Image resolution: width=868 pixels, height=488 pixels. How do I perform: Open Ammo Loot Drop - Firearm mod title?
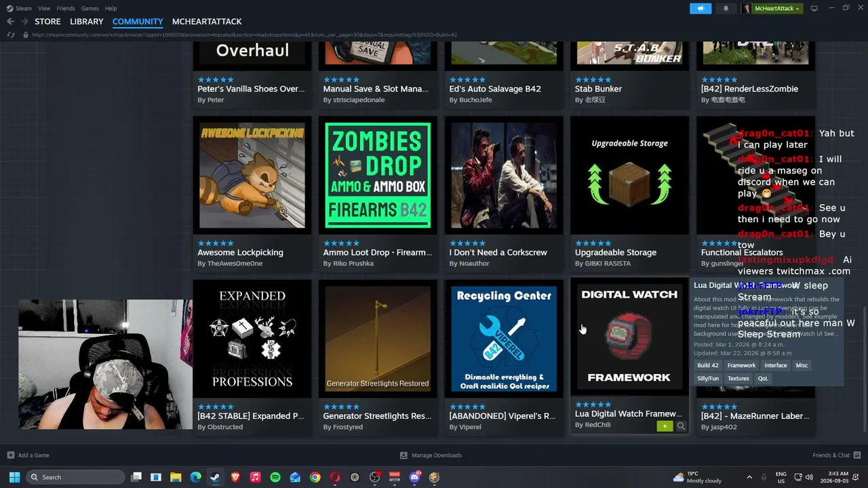378,252
